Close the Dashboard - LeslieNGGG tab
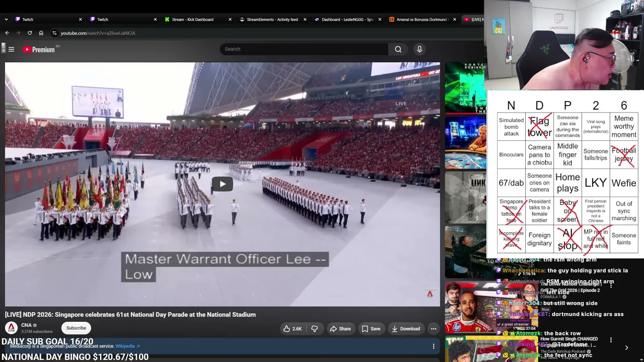 pyautogui.click(x=379, y=20)
